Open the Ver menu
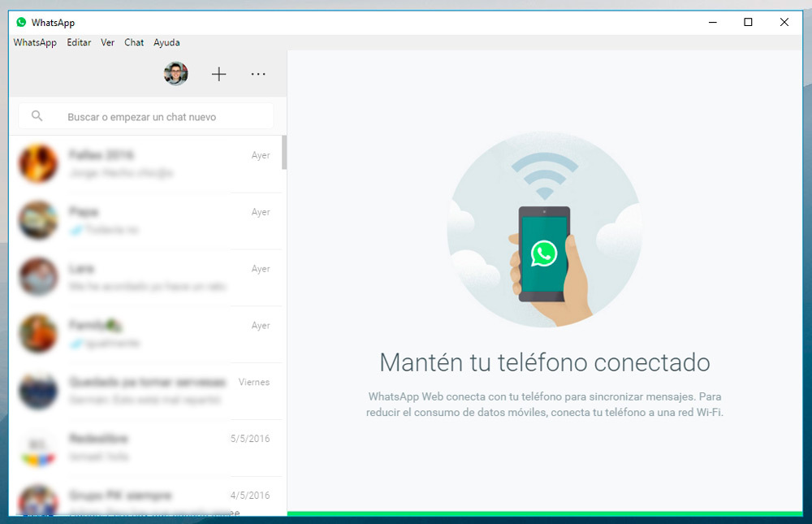The width and height of the screenshot is (812, 524). (107, 42)
